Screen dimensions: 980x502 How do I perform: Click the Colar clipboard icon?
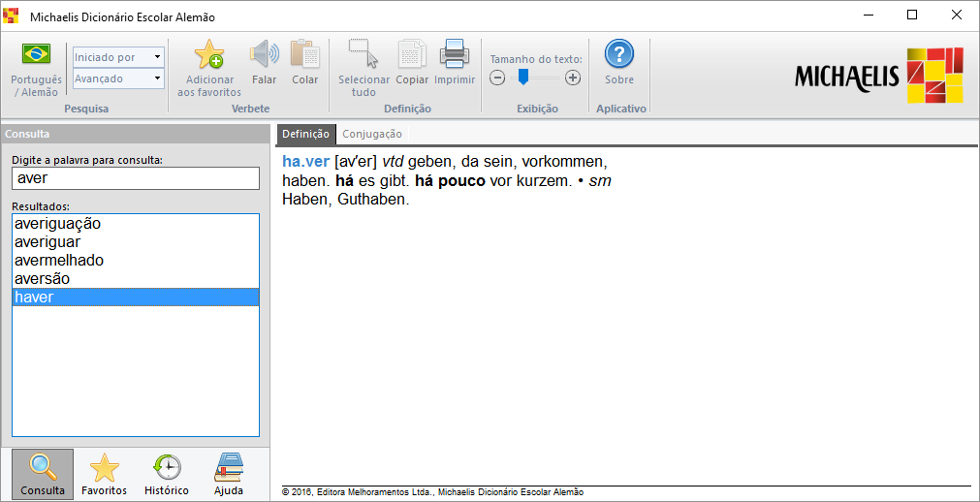(x=305, y=54)
